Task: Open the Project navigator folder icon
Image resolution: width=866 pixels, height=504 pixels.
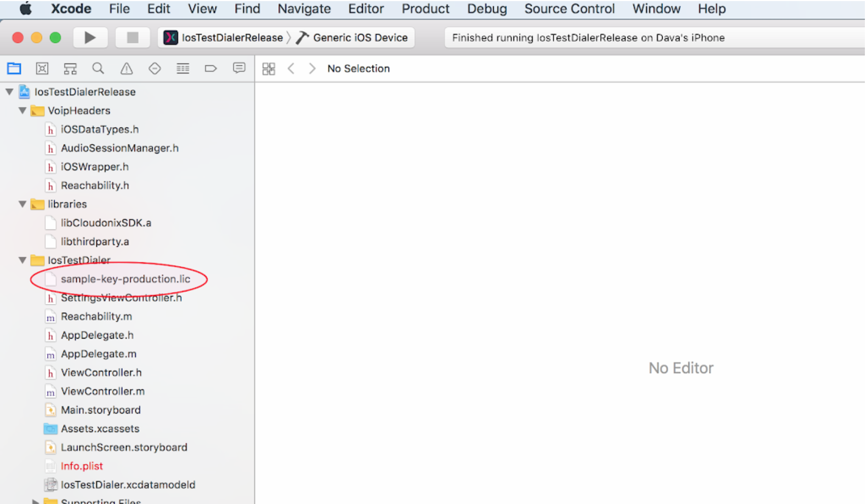Action: click(x=14, y=68)
